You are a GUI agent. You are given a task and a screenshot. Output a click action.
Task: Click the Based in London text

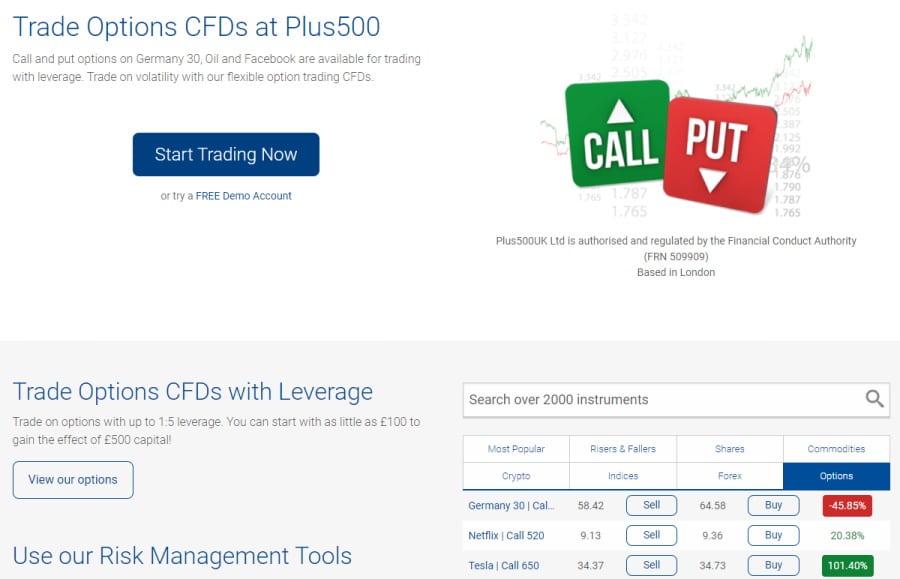point(676,273)
